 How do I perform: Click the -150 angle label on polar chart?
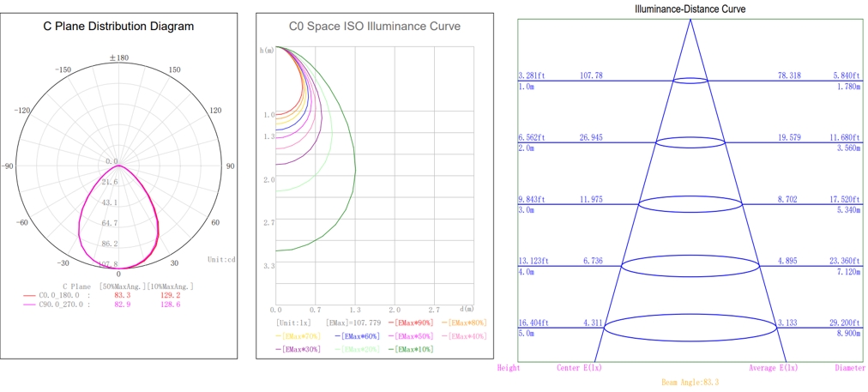pos(63,69)
